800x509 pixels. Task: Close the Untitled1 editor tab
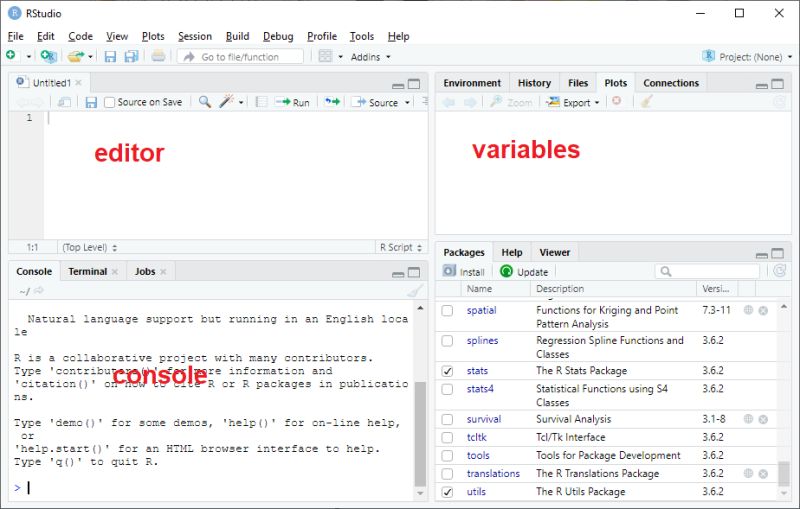pos(78,83)
